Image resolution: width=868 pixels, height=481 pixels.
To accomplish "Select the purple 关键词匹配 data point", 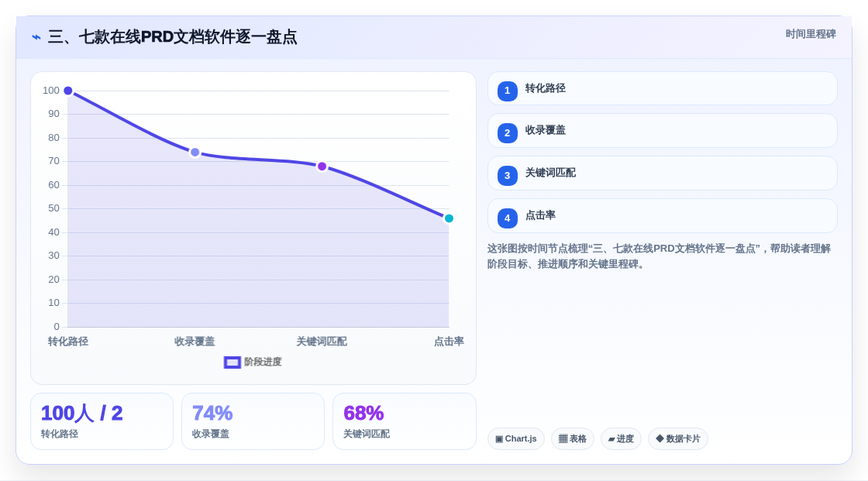I will [322, 167].
